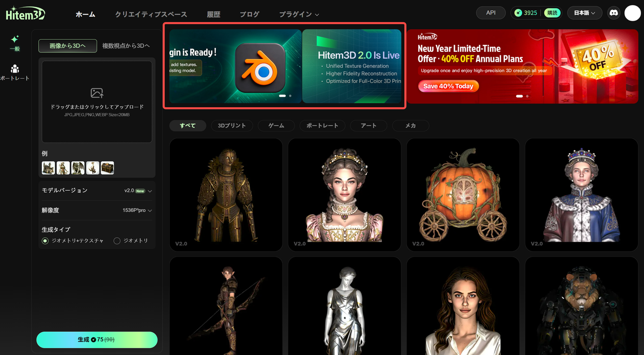This screenshot has width=644, height=355.
Task: Click second carousel dot on red banner
Action: [x=527, y=96]
